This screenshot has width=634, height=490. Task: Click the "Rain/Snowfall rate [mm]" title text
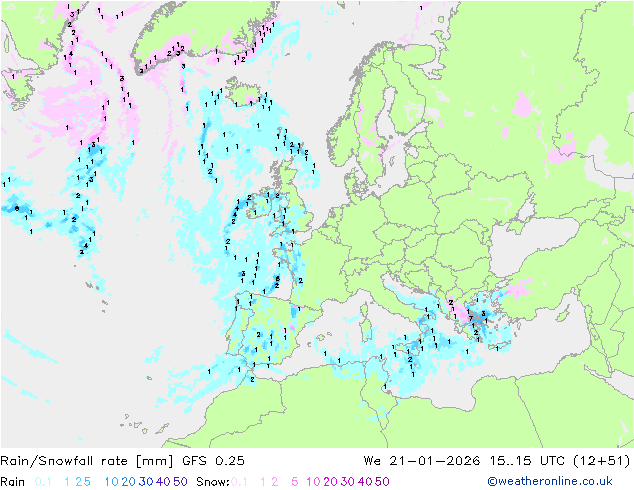point(87,461)
